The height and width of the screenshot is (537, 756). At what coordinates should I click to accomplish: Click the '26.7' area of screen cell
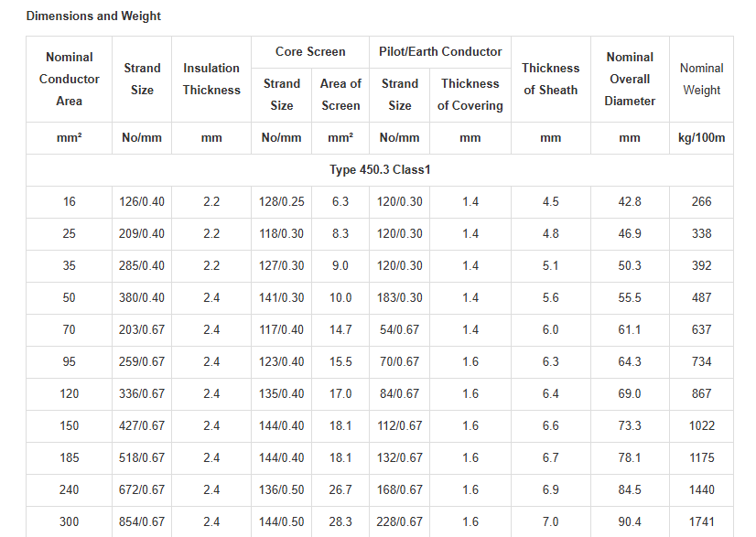click(x=340, y=489)
